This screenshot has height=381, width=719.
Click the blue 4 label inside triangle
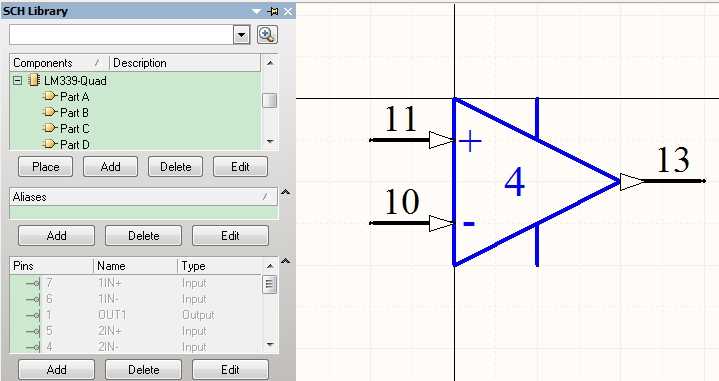click(514, 182)
